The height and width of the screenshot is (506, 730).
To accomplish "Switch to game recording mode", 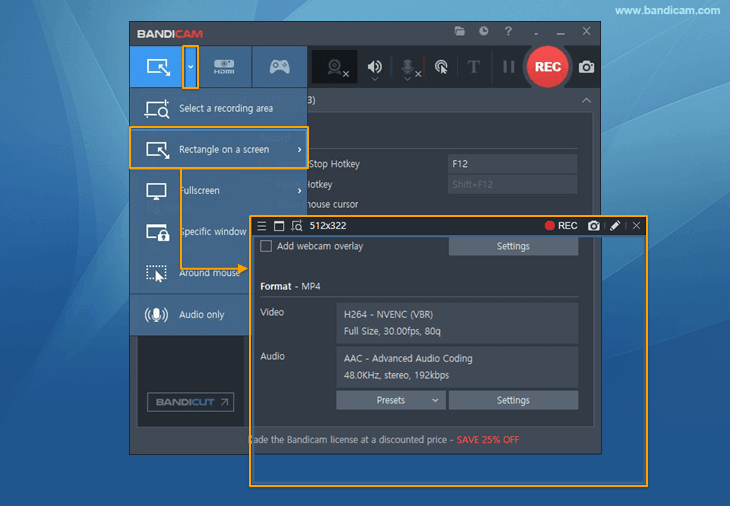I will pos(279,67).
